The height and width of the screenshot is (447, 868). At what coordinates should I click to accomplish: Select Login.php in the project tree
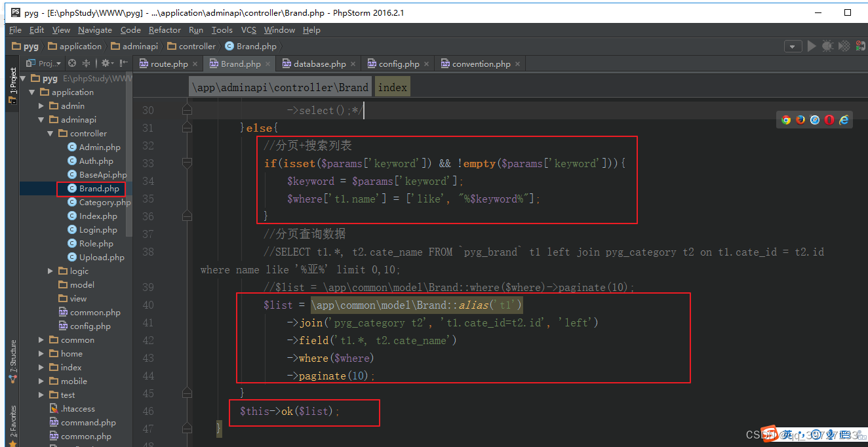coord(92,229)
